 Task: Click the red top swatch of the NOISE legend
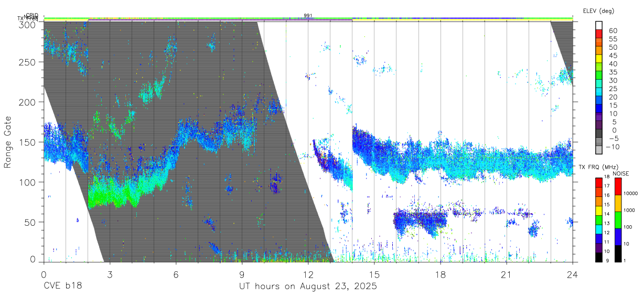pos(618,186)
